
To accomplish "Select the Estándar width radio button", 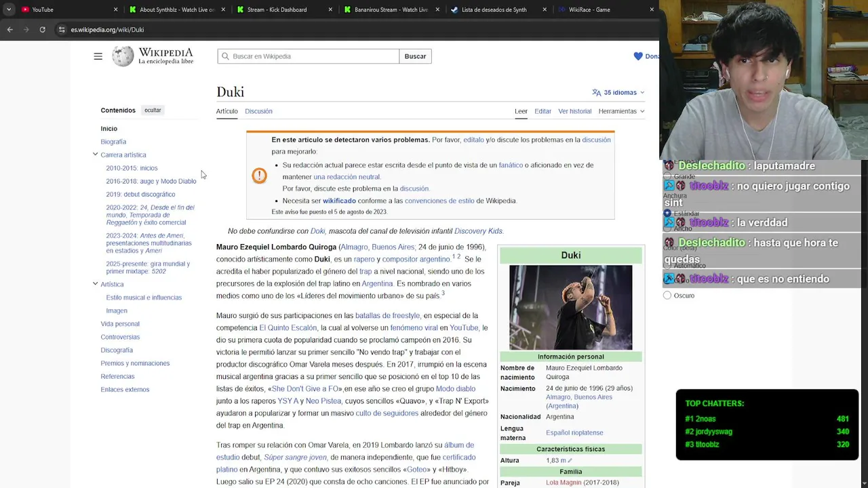I will pos(667,213).
